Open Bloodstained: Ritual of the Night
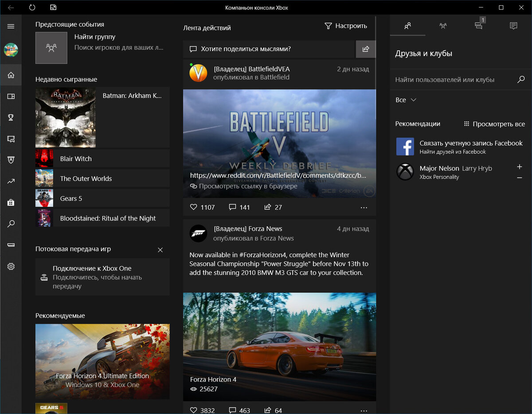The image size is (532, 414). 102,218
